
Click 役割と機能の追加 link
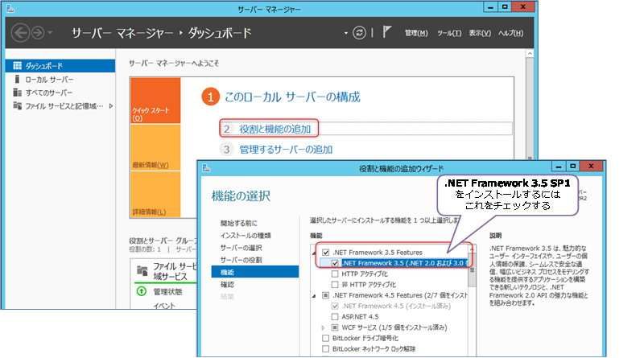[275, 130]
